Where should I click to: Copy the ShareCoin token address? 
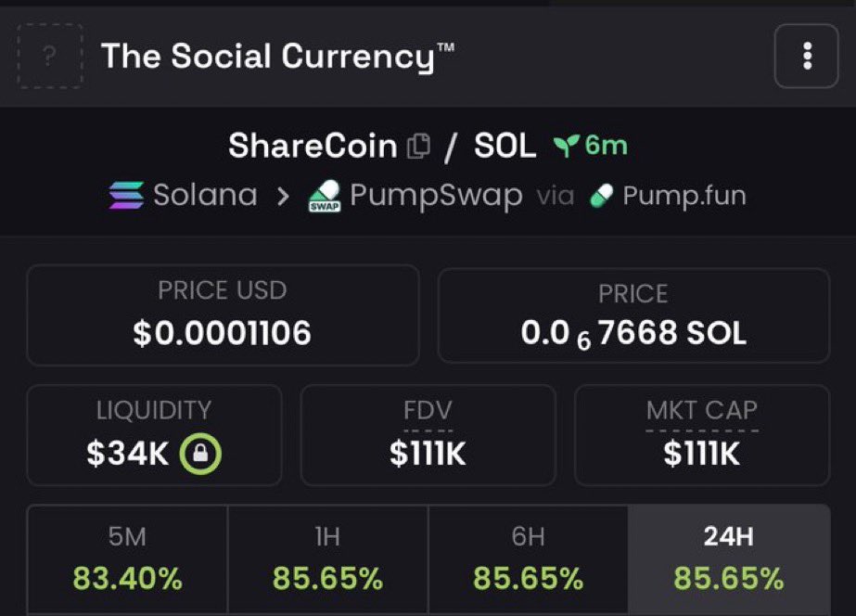point(418,146)
